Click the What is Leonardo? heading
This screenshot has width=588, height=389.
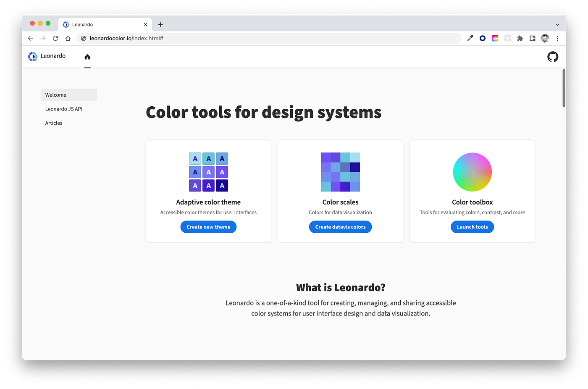click(x=341, y=288)
